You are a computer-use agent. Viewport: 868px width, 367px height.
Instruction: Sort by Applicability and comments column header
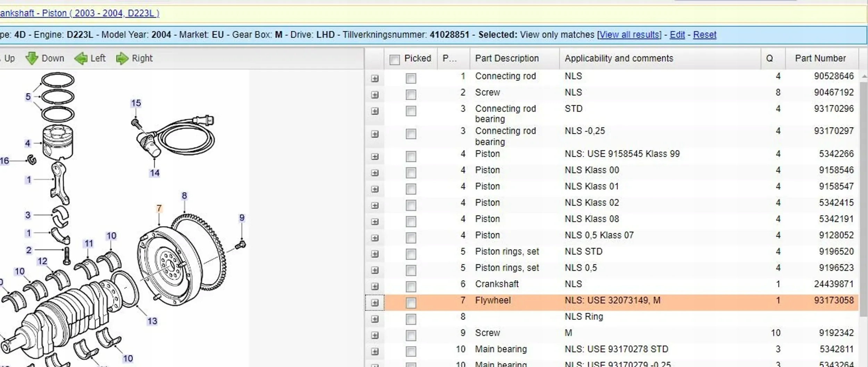(660, 58)
